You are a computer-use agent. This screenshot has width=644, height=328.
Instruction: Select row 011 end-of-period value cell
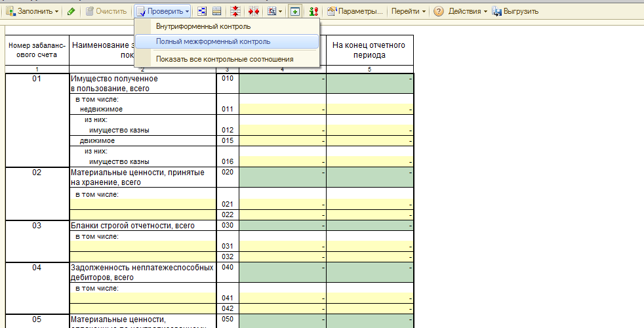370,110
